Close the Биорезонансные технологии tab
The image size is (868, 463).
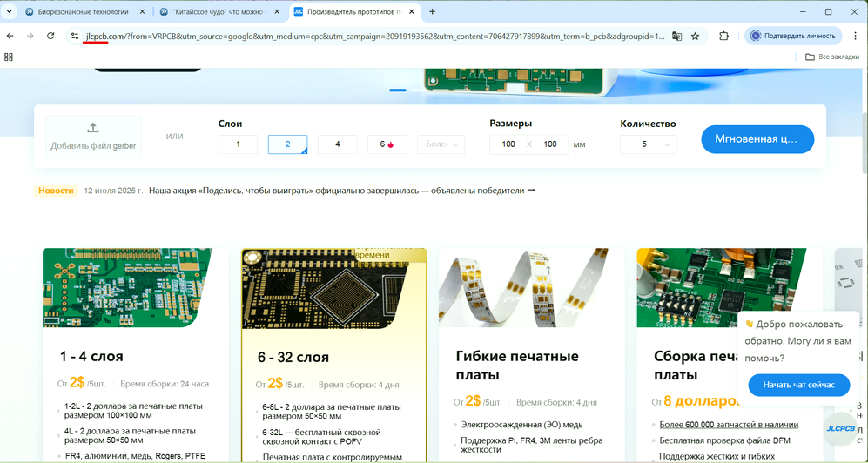click(x=144, y=11)
